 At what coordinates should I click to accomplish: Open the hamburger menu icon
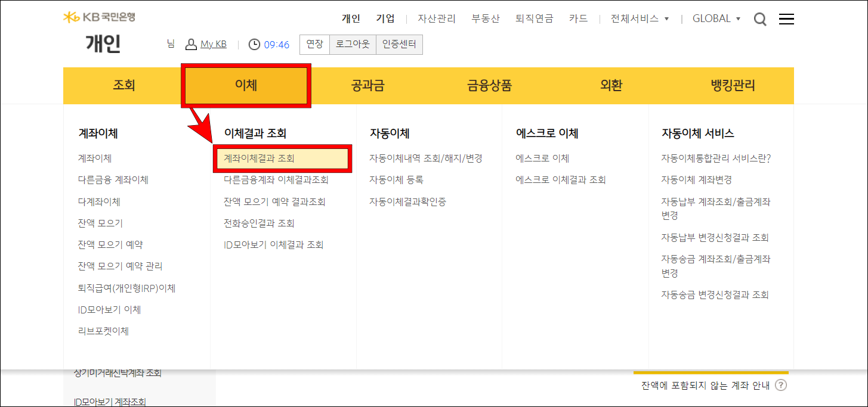pos(786,18)
